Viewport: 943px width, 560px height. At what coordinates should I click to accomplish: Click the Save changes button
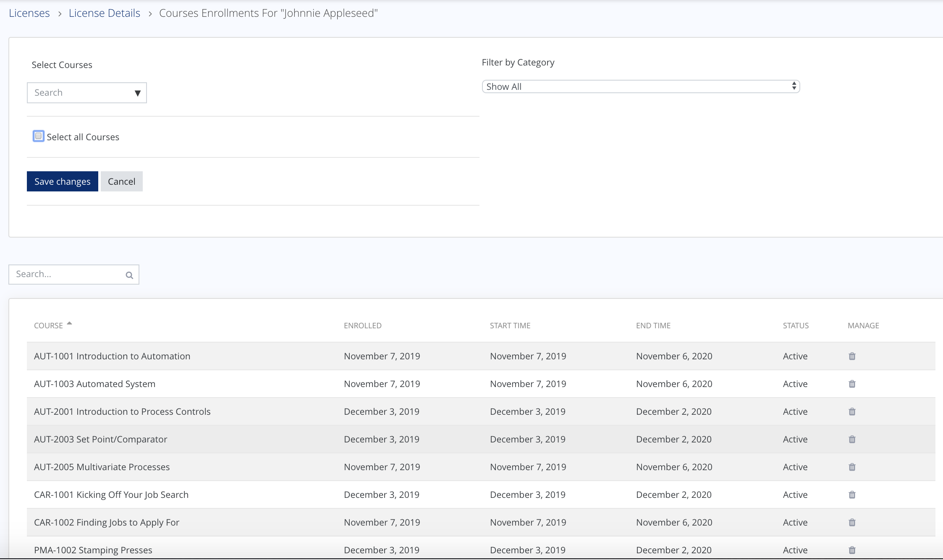[x=62, y=181]
